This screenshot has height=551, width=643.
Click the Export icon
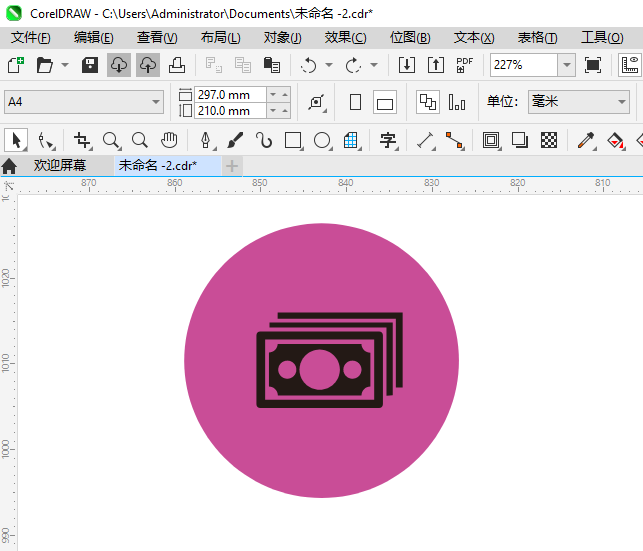click(x=436, y=65)
